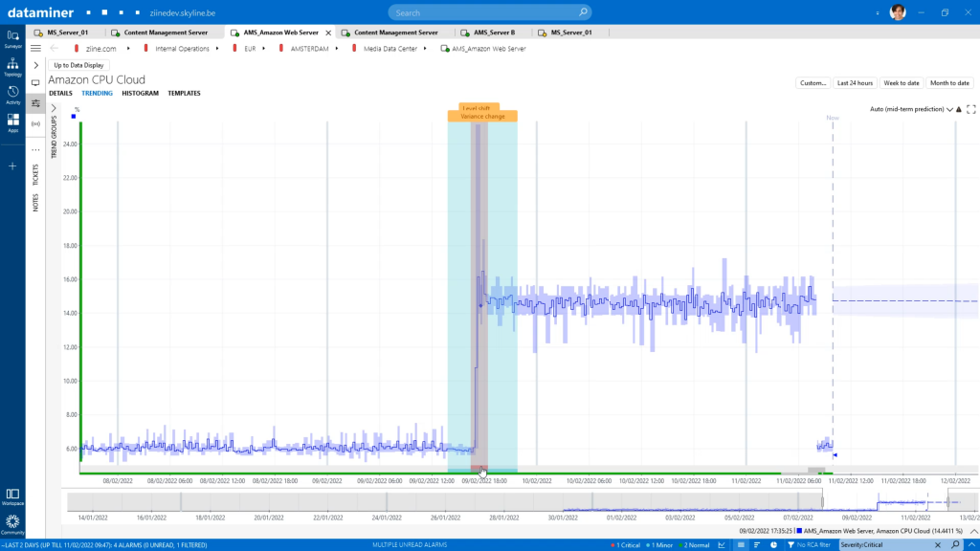Click the alarm warning icon above graph
980x551 pixels.
[x=959, y=109]
